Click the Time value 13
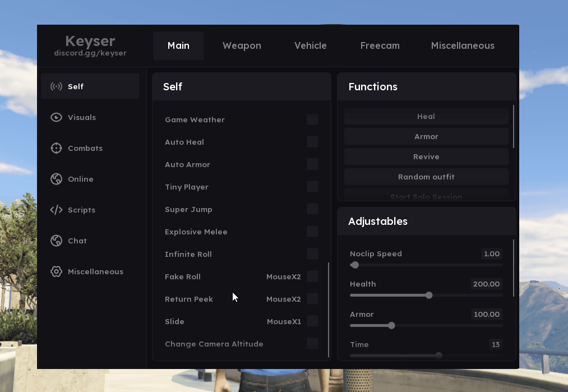Image resolution: width=568 pixels, height=392 pixels. point(496,344)
